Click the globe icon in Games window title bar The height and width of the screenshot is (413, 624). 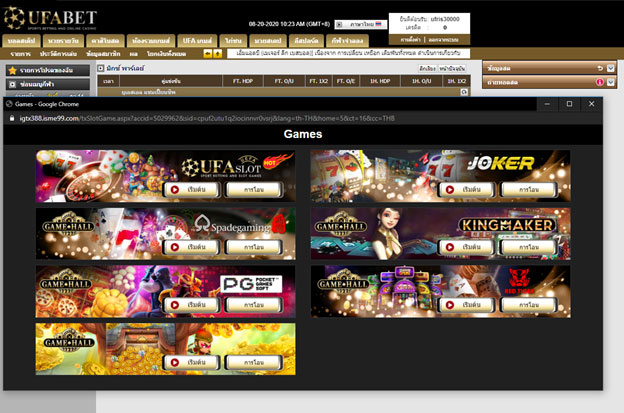[x=9, y=104]
